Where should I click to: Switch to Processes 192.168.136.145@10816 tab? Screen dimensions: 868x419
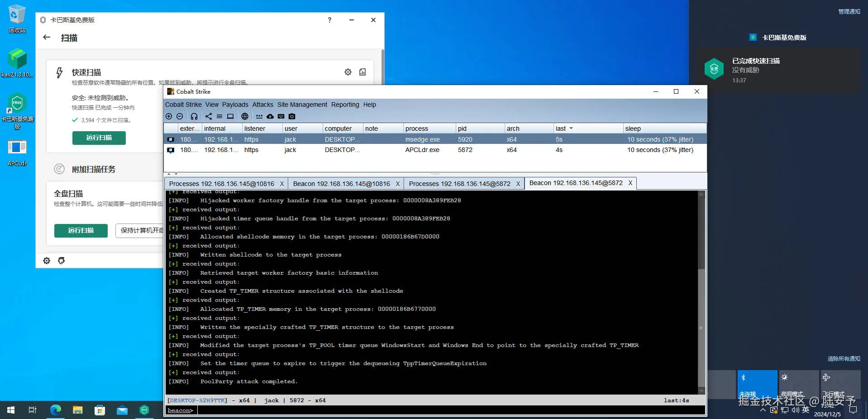222,184
